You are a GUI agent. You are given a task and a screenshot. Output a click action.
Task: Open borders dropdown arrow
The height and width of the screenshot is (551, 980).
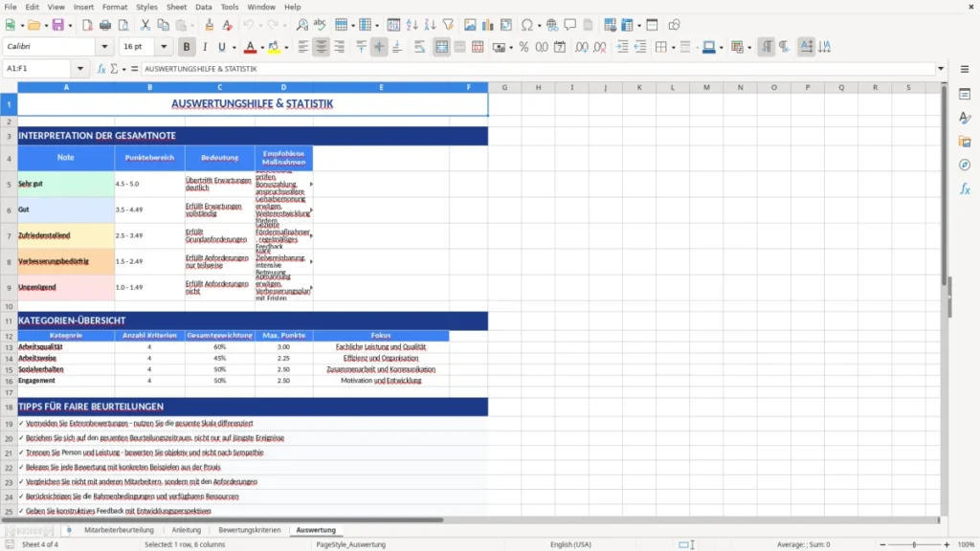pyautogui.click(x=673, y=48)
